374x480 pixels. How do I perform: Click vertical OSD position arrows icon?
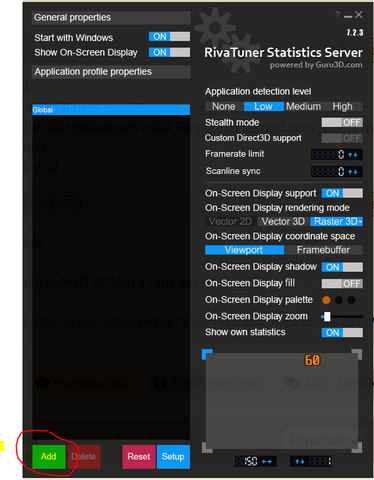tap(300, 461)
